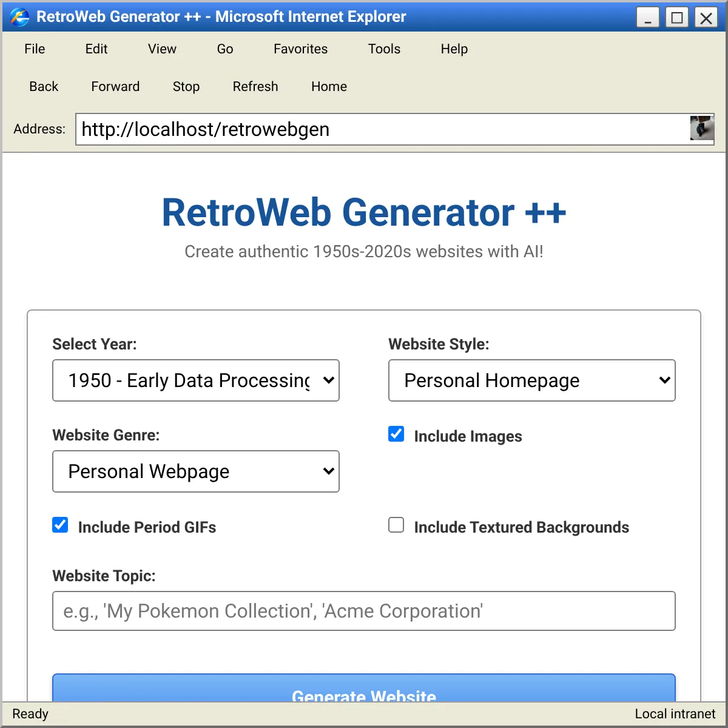728x728 pixels.
Task: Open the Help menu
Action: click(454, 49)
